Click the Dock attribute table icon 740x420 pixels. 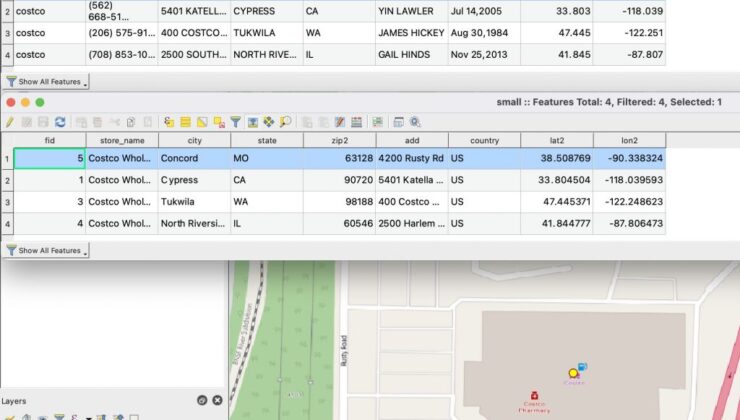click(x=398, y=122)
